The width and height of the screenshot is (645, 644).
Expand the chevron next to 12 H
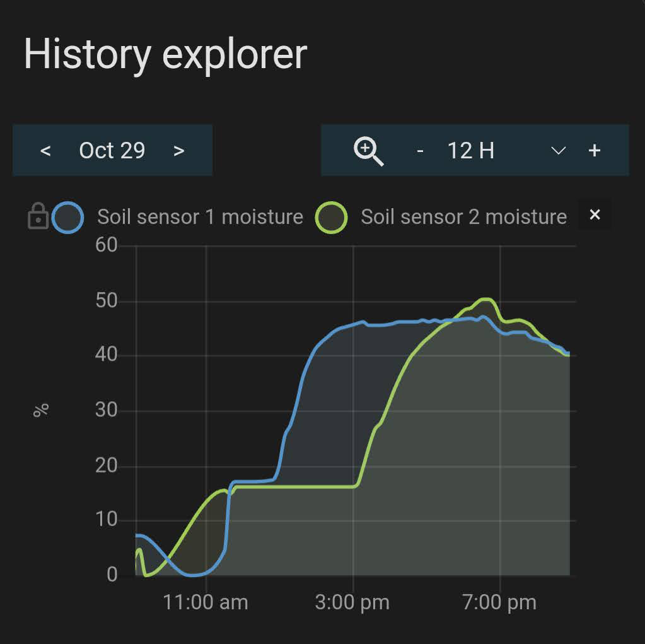pos(557,151)
